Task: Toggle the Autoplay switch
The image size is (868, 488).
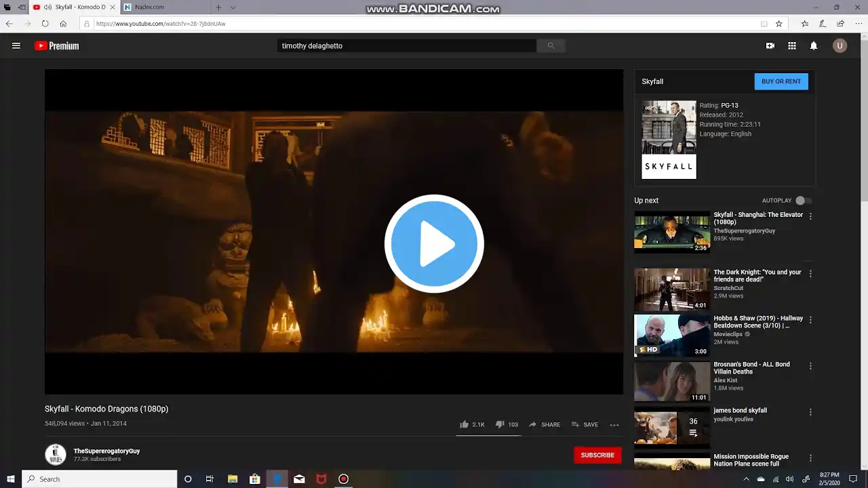Action: point(803,201)
